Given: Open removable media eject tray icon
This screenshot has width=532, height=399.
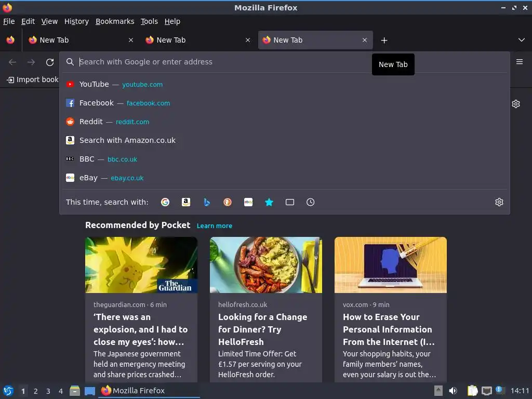Looking at the screenshot, I should (x=438, y=391).
